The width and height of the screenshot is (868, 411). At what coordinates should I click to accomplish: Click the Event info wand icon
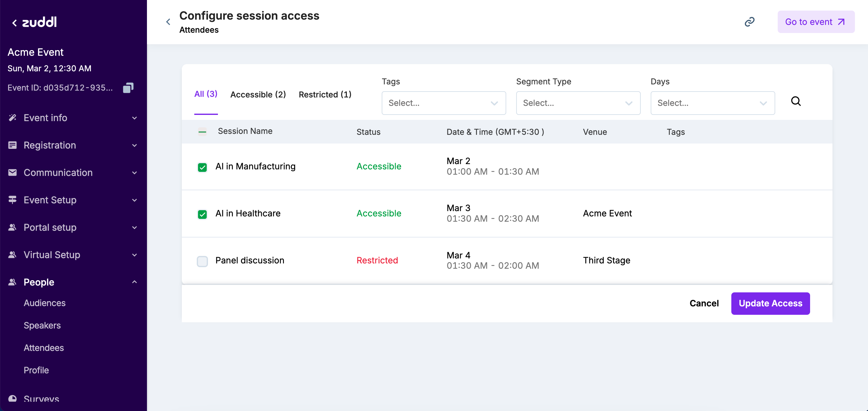(x=12, y=118)
